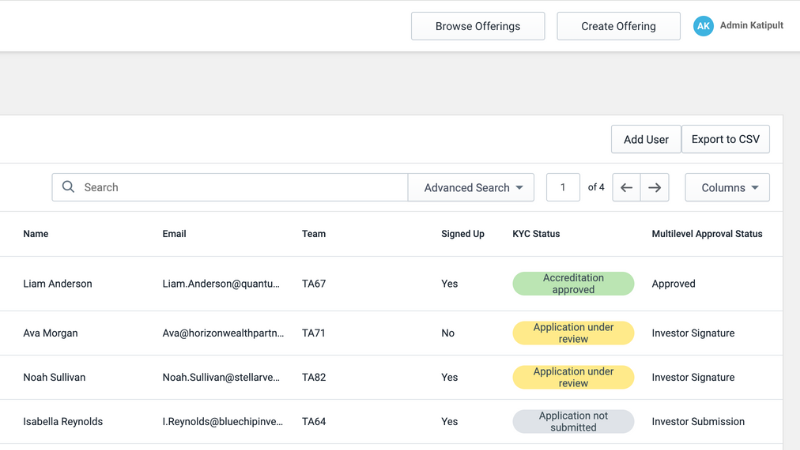This screenshot has height=450, width=800.
Task: Sort by the Name column header
Action: click(36, 234)
